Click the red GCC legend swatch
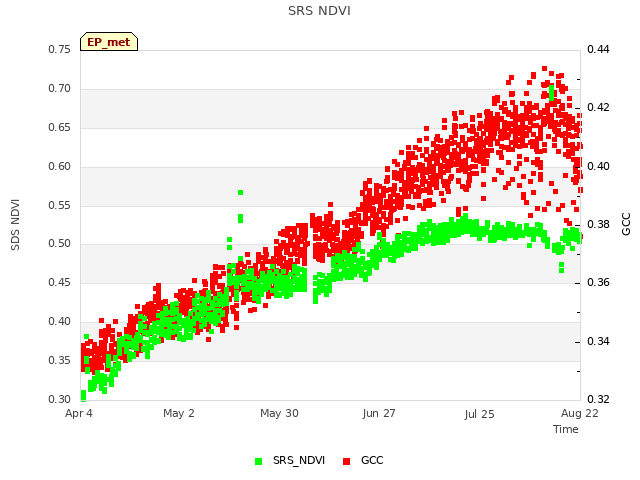 (x=347, y=461)
